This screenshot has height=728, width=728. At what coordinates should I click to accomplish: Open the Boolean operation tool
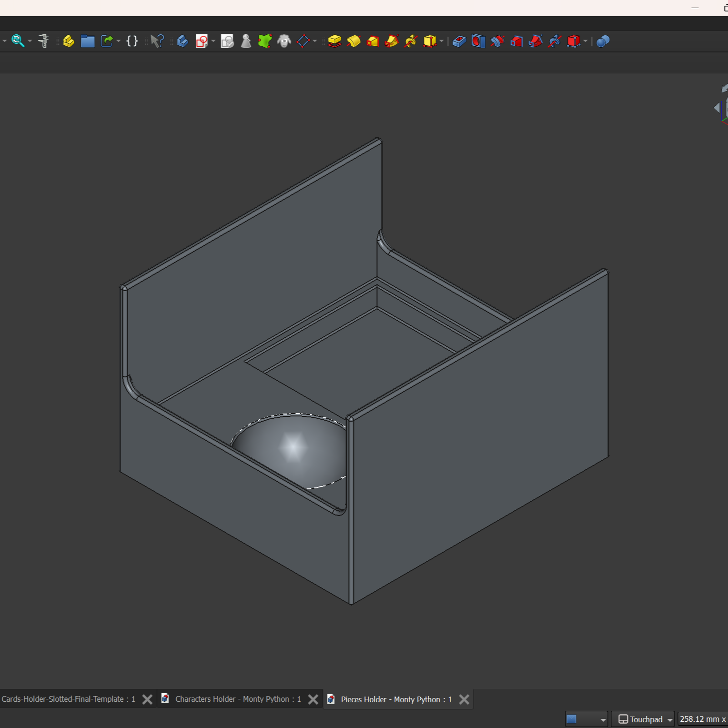click(603, 41)
